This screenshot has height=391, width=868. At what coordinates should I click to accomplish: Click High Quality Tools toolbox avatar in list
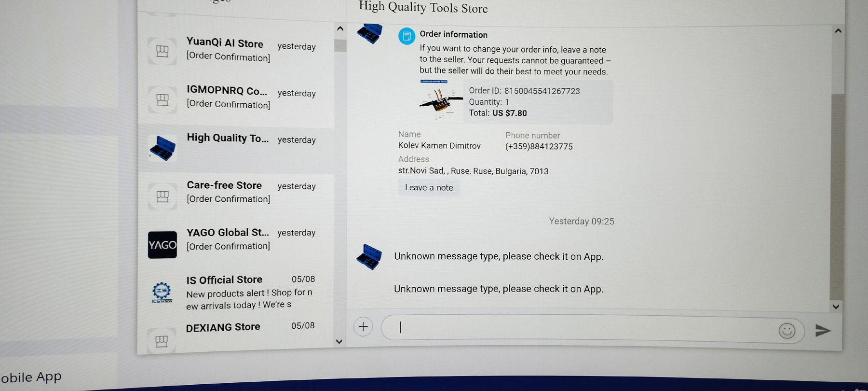[x=163, y=148]
